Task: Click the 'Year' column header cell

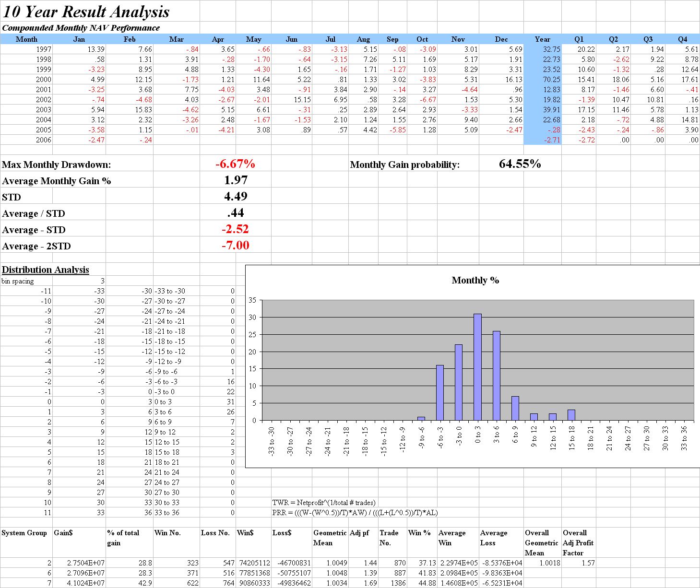Action: click(x=543, y=39)
